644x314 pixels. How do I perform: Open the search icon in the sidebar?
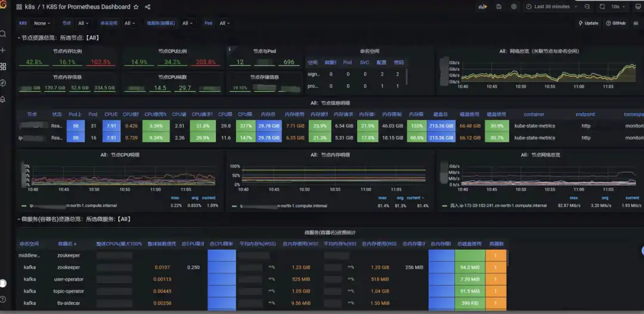coord(3,34)
